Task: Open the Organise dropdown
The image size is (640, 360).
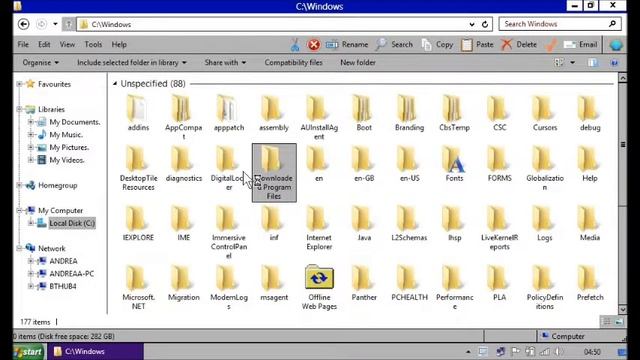Action: [x=41, y=62]
